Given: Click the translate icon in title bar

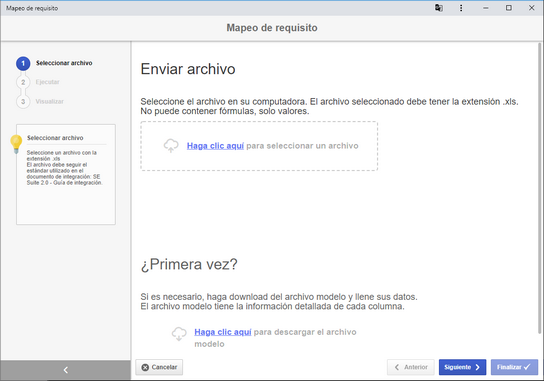Looking at the screenshot, I should pos(439,8).
